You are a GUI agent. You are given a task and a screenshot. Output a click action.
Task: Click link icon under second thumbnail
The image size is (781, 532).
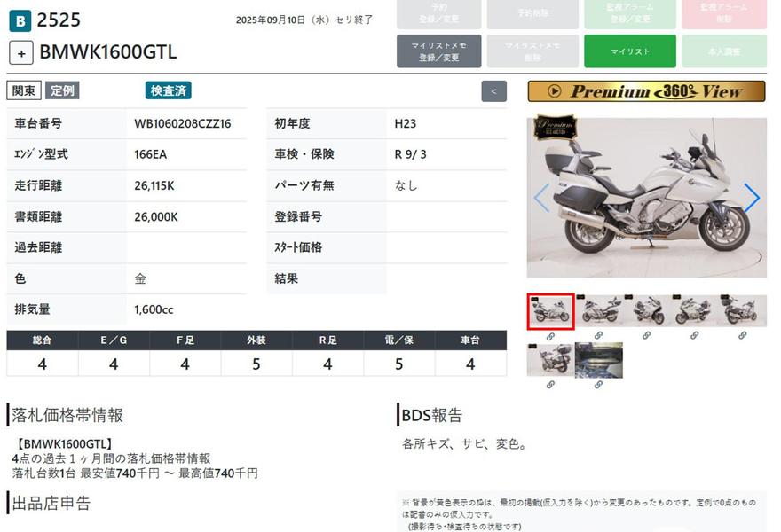598,336
